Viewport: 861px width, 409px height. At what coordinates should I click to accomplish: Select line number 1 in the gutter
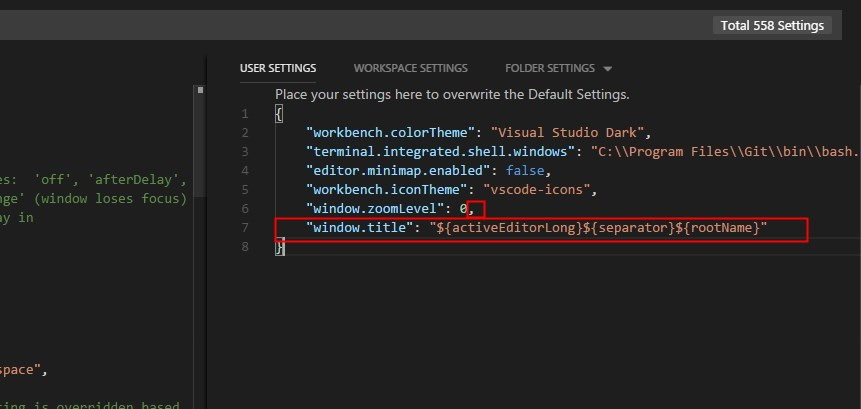[x=245, y=114]
